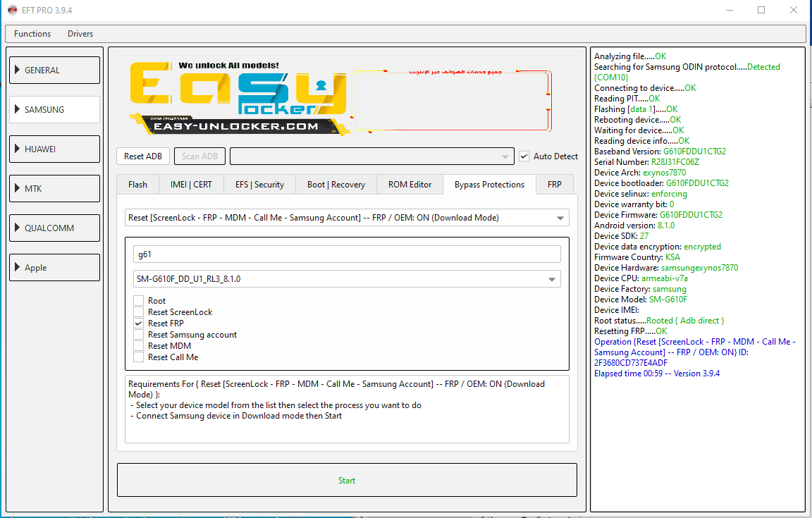Viewport: 812px width, 518px height.
Task: Click the 'Connecting to device.....OK' log line
Action: click(x=645, y=88)
